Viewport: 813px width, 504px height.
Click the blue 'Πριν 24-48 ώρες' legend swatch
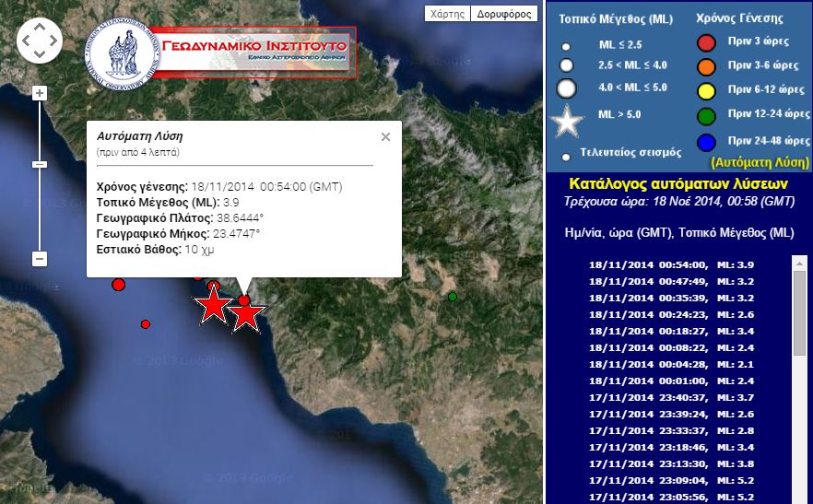[707, 141]
